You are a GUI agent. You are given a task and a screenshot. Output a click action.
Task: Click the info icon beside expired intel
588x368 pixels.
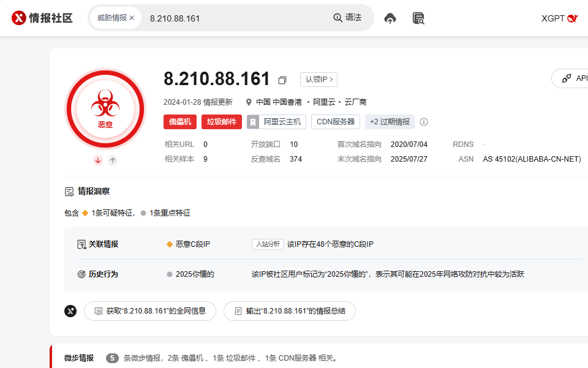pos(424,122)
